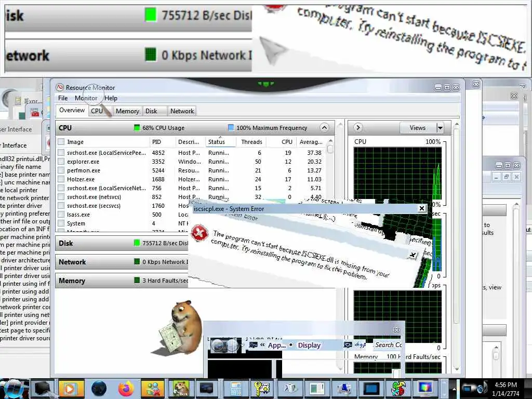
Task: Click the Resource Monitor title bar icon
Action: (x=60, y=87)
